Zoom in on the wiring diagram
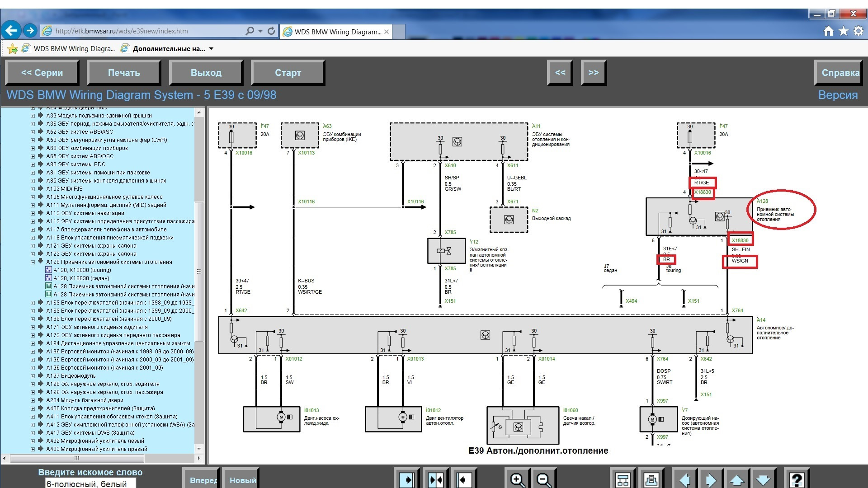This screenshot has height=488, width=868. coord(517,479)
